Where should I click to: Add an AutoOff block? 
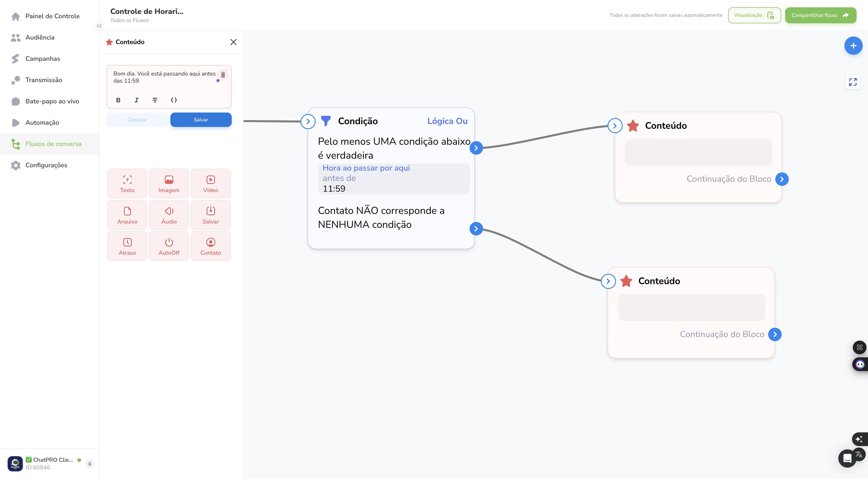click(169, 246)
